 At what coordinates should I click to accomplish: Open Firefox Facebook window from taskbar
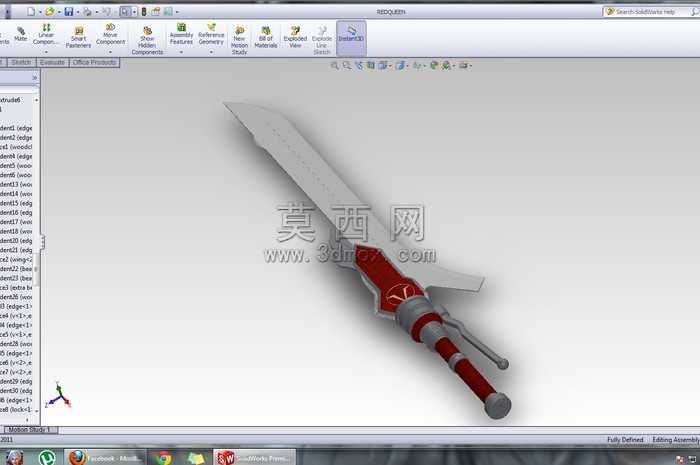[105, 458]
